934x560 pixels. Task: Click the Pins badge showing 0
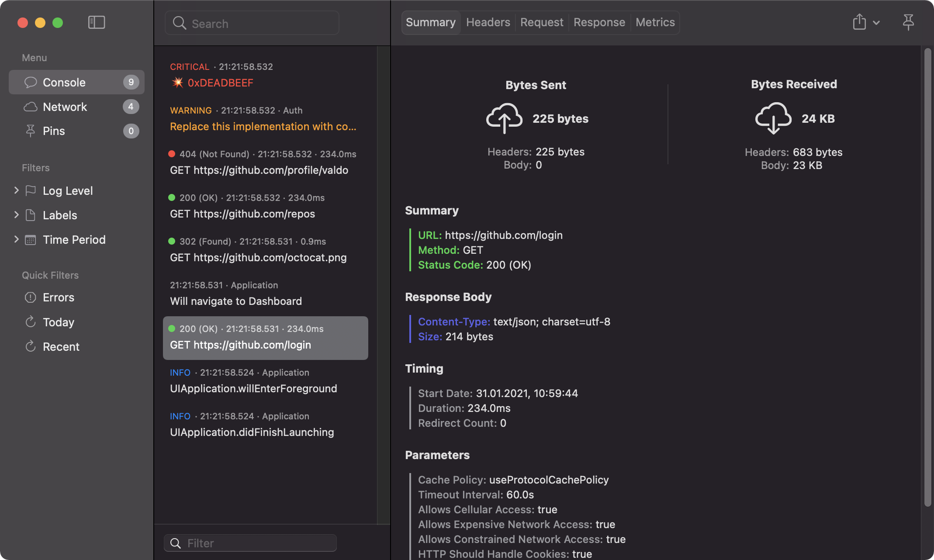[131, 131]
